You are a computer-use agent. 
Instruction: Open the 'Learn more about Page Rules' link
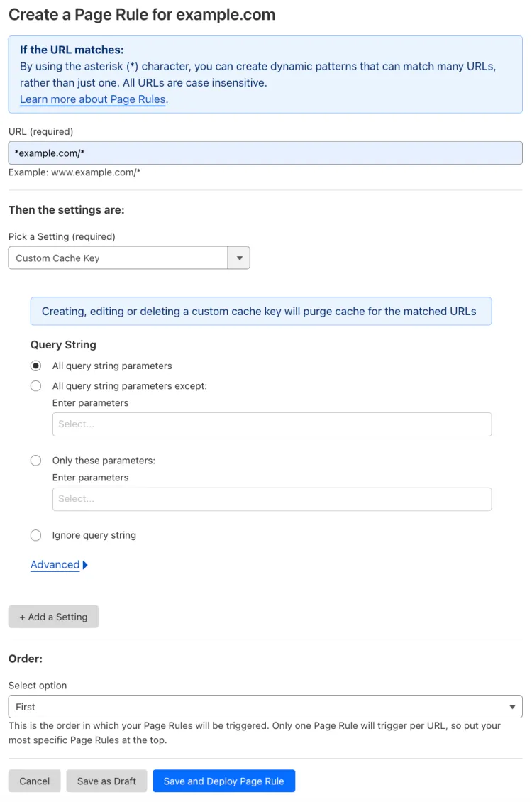(92, 99)
